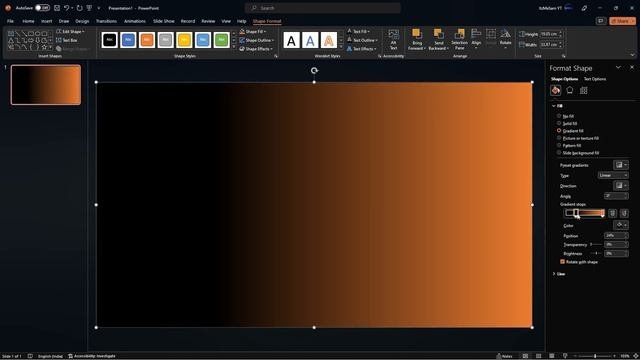The height and width of the screenshot is (360, 640).
Task: Toggle the Rotate with shape checkbox
Action: pyautogui.click(x=562, y=262)
